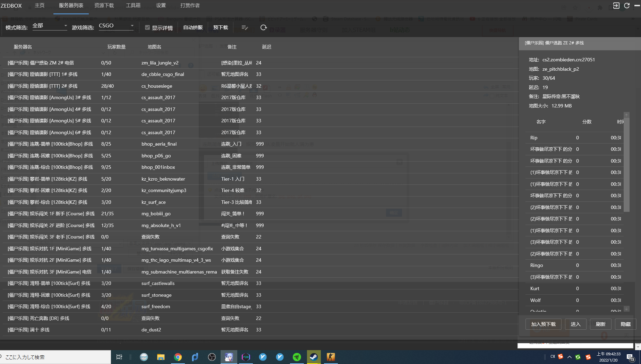The height and width of the screenshot is (364, 641).
Task: Click the 自动挤服 button
Action: 193,27
